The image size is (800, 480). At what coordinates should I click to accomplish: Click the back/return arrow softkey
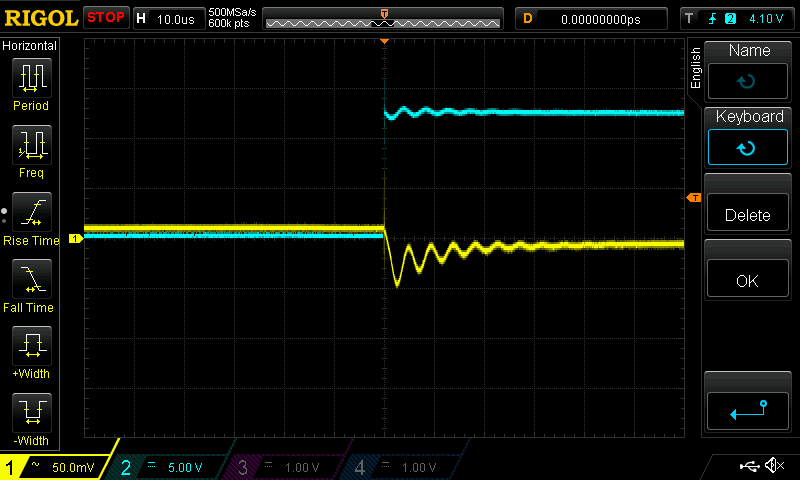[747, 411]
